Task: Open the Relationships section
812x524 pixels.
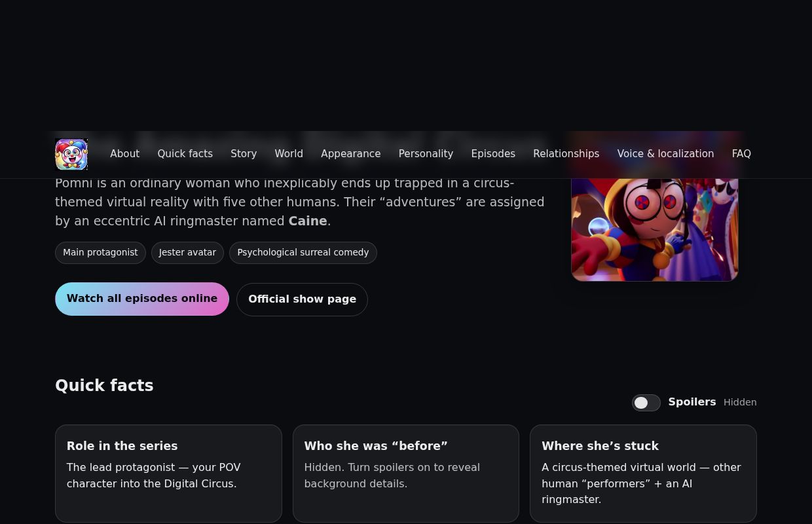Action: [566, 154]
